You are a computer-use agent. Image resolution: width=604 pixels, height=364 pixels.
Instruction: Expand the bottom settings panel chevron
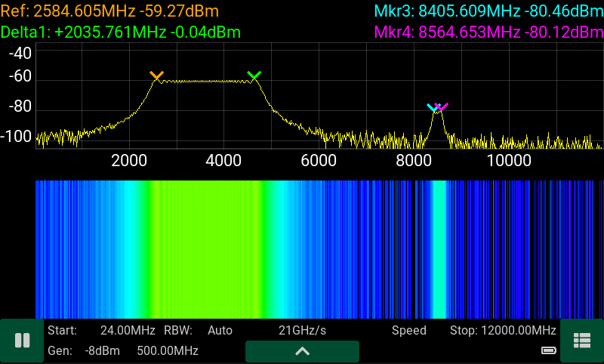point(302,351)
